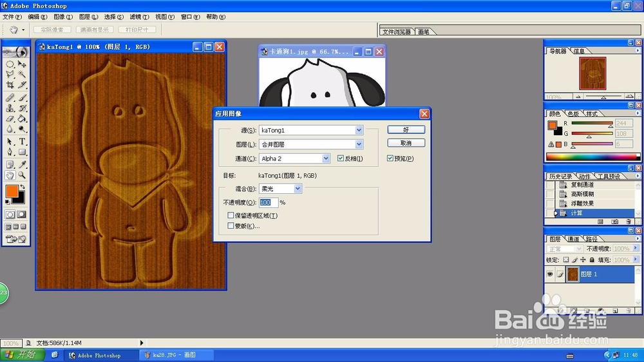Open the 文件 (File) menu
This screenshot has width=644, height=362.
click(x=12, y=17)
